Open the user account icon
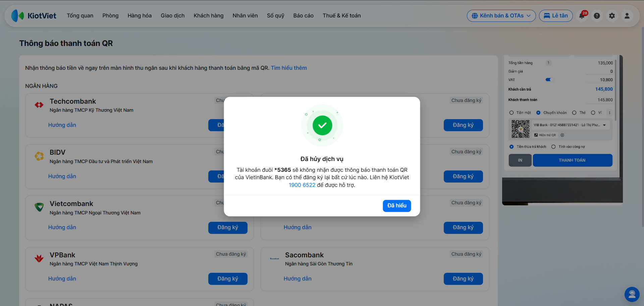Viewport: 644px width, 306px height. click(x=627, y=16)
